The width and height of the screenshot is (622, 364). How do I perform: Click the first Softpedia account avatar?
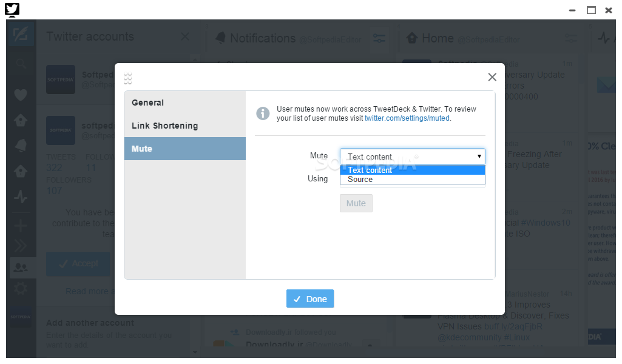click(x=61, y=79)
